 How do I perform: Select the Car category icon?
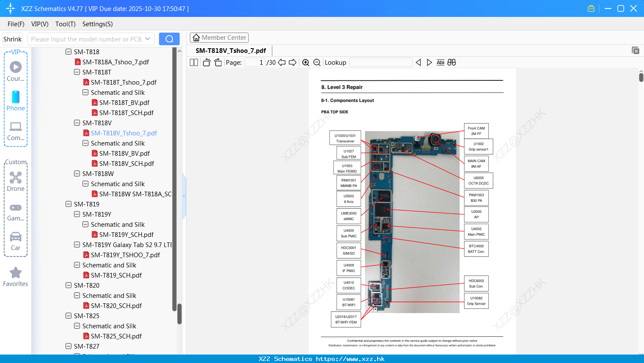(x=16, y=241)
